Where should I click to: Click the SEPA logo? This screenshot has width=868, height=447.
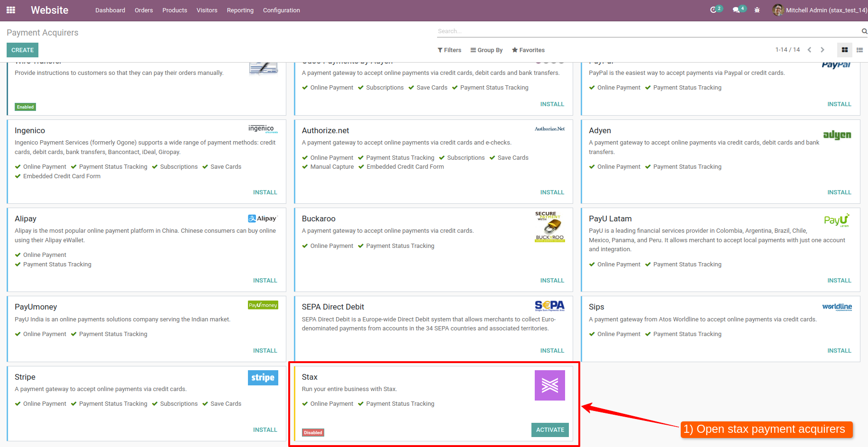[x=550, y=306]
